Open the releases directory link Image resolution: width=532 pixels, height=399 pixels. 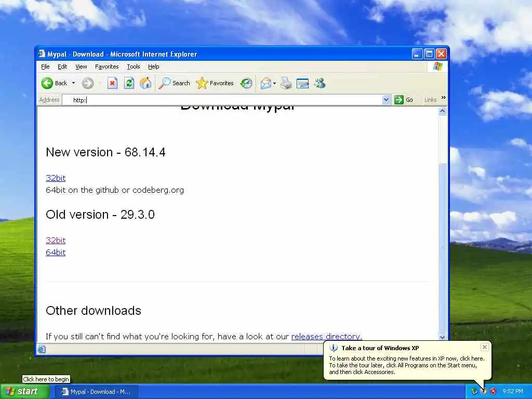326,336
